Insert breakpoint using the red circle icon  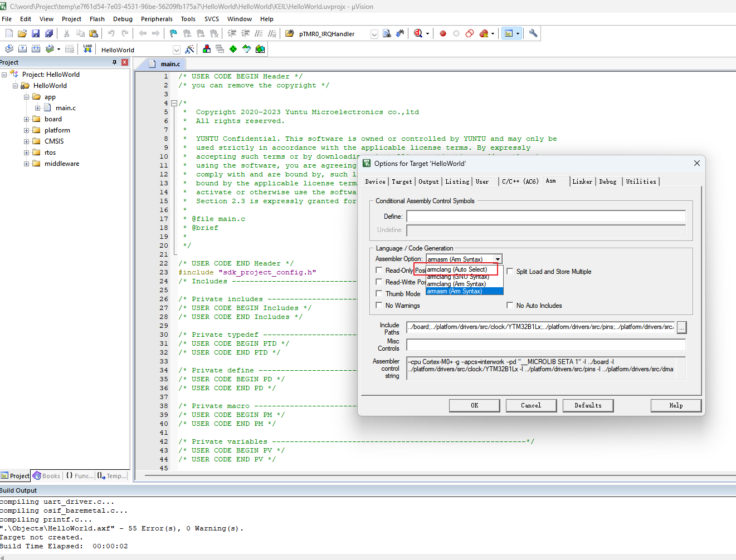[443, 33]
